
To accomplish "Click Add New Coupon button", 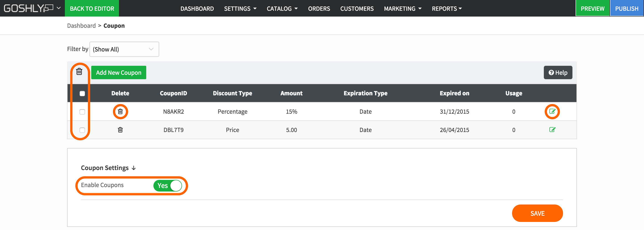I will click(119, 72).
